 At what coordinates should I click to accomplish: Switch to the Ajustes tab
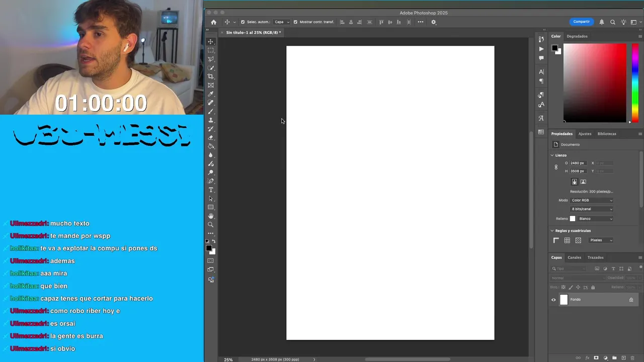point(585,134)
